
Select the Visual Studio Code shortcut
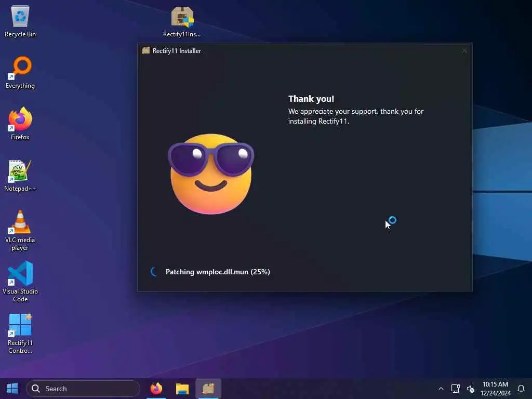click(x=20, y=282)
